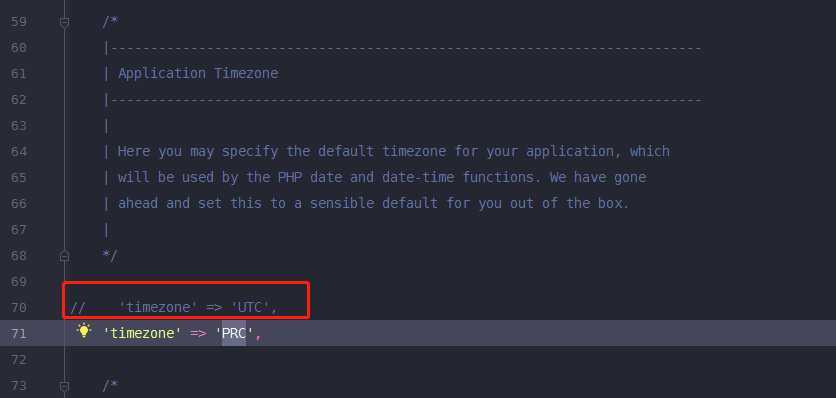Click the word 'which' ending line 64
Viewport: 836px width, 398px height.
[x=649, y=152]
